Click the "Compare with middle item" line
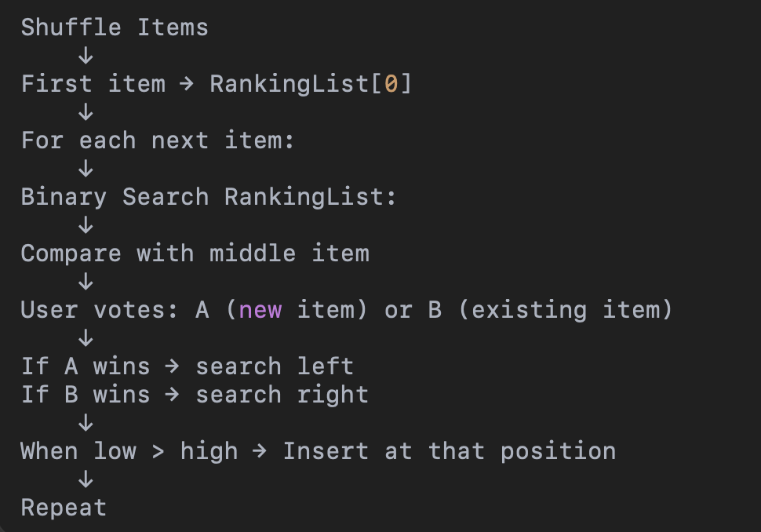The width and height of the screenshot is (761, 532). 195,253
